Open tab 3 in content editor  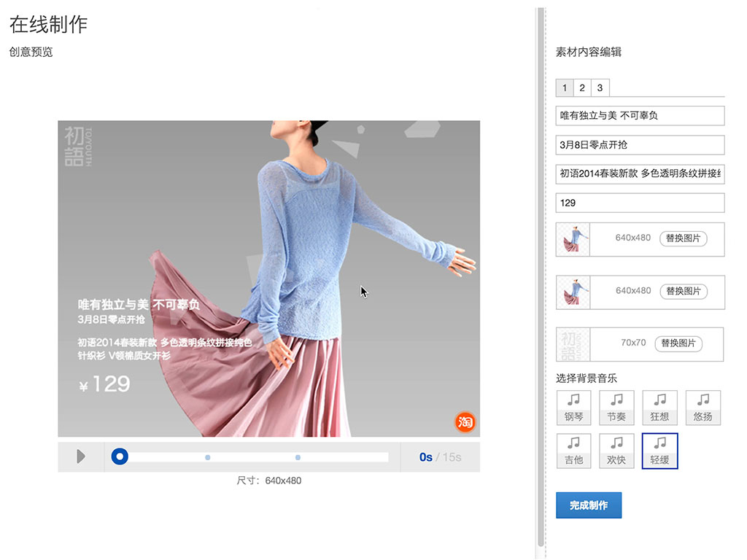pyautogui.click(x=600, y=88)
